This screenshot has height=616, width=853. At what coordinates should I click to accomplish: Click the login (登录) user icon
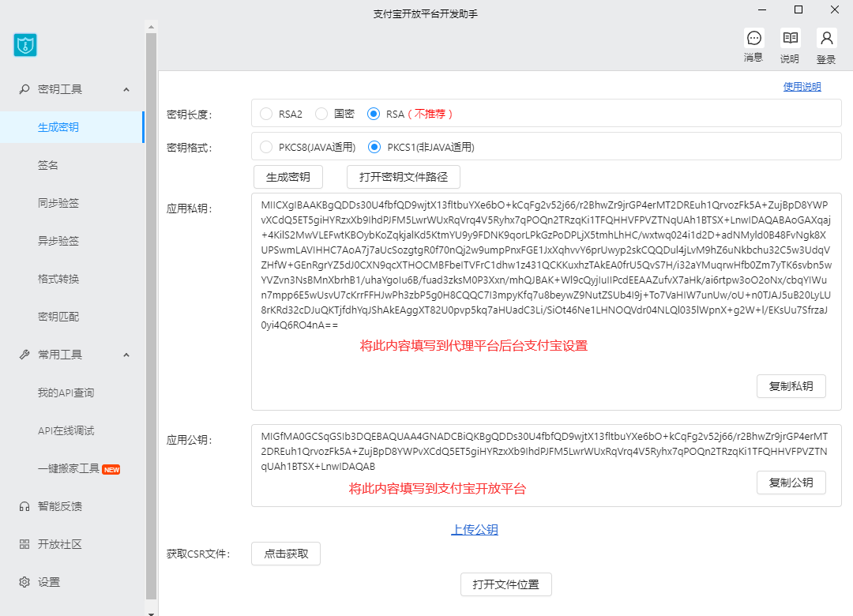click(826, 38)
